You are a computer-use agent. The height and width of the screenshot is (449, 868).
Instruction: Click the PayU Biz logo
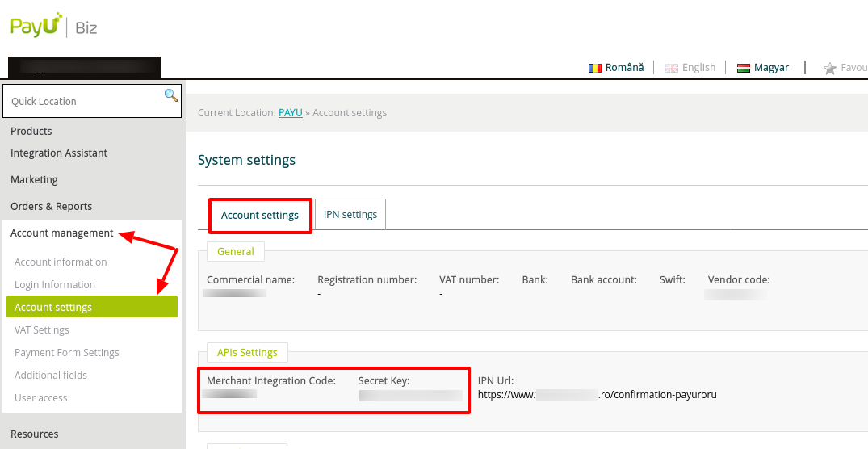tap(53, 27)
